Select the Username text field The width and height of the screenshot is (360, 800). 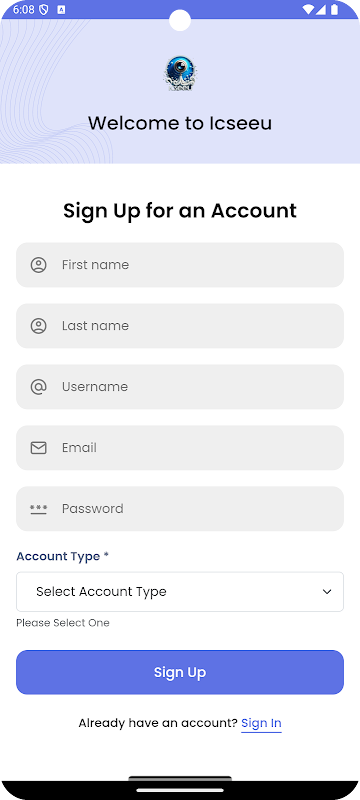click(180, 387)
